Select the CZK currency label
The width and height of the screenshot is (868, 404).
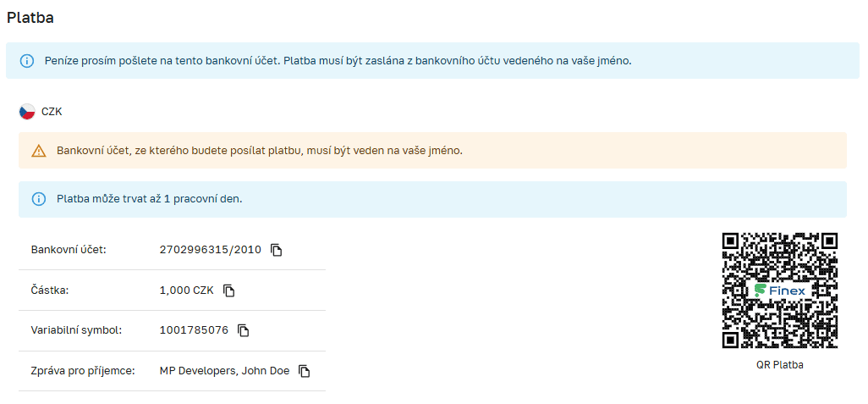[52, 112]
